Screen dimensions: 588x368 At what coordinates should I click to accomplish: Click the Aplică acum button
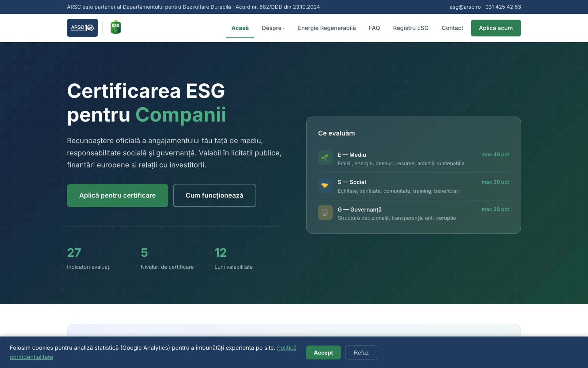496,28
